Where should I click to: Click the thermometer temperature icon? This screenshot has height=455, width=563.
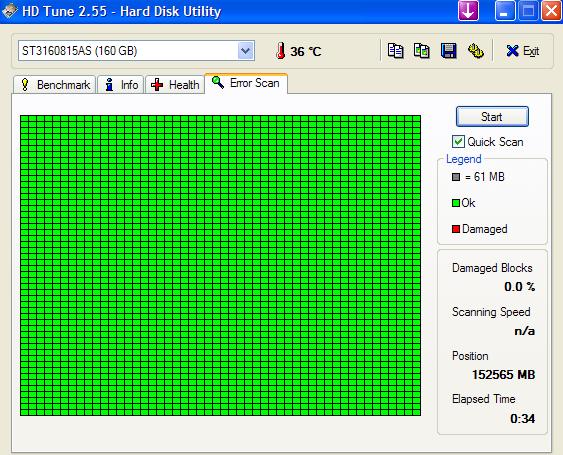point(281,51)
